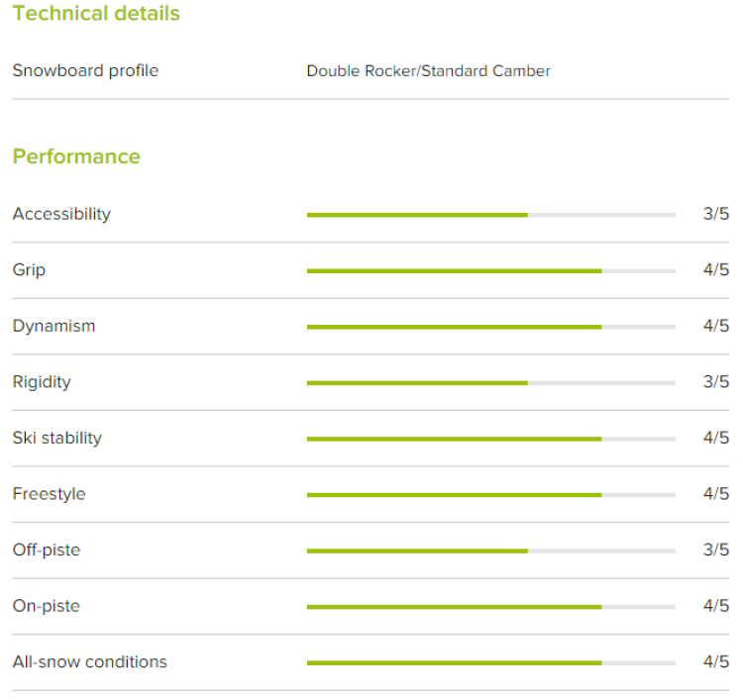The width and height of the screenshot is (743, 700).
Task: Click the Double Rocker/Standard Camber value
Action: pos(428,71)
